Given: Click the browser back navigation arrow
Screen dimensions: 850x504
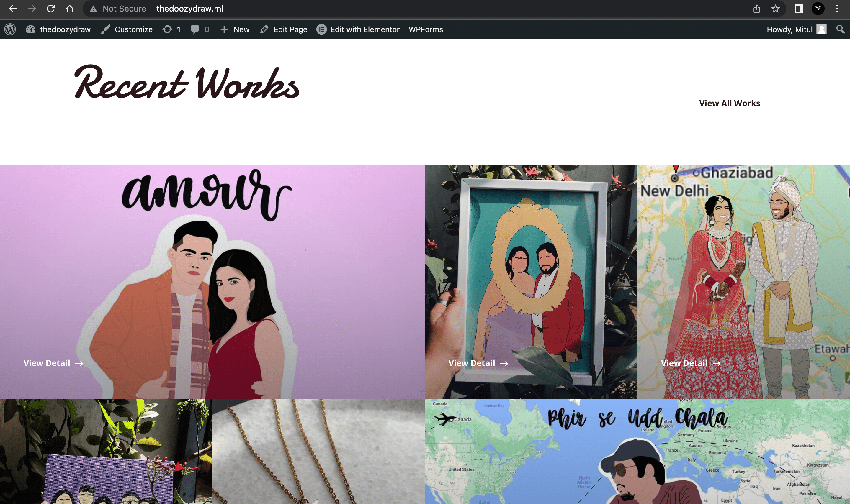Looking at the screenshot, I should click(13, 8).
